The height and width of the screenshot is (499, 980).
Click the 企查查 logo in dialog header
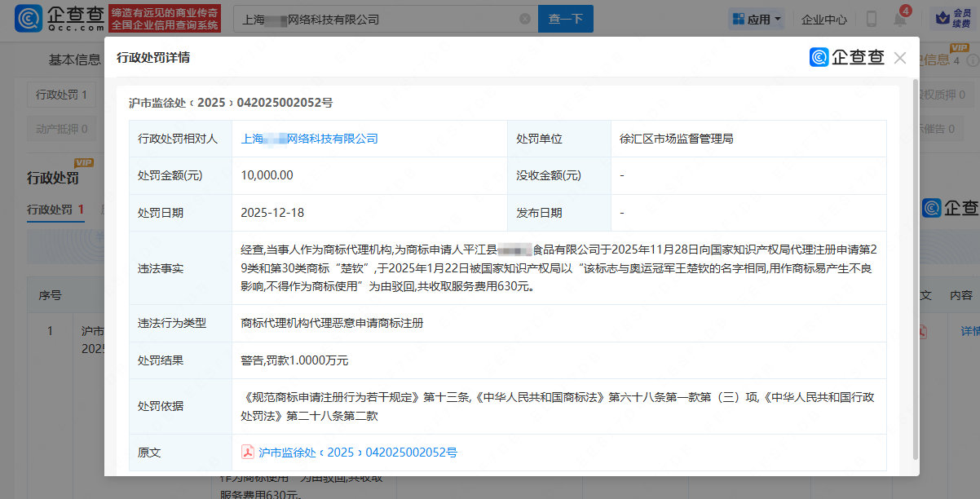pyautogui.click(x=847, y=57)
